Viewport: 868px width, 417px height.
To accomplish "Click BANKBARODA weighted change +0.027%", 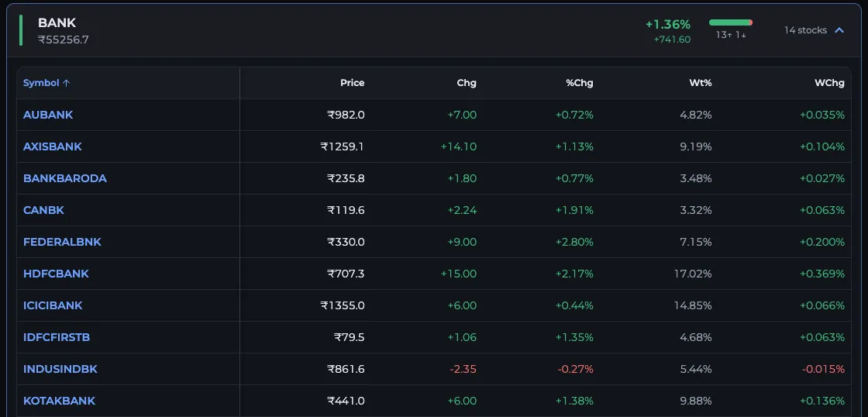I will tap(822, 178).
